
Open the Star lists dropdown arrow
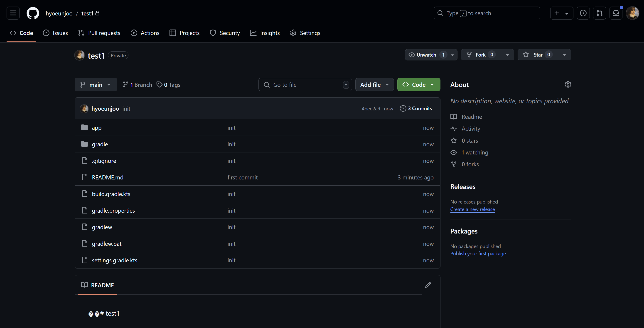[564, 55]
